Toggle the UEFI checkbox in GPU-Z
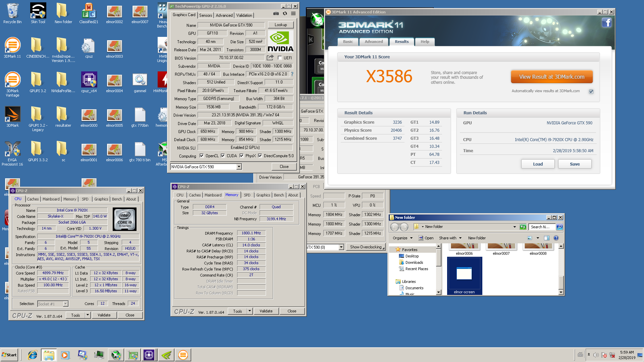644x362 pixels. click(280, 58)
